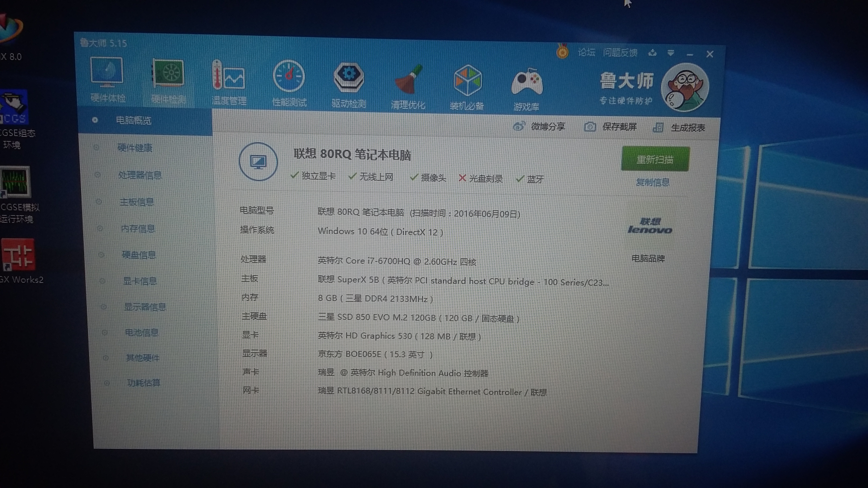Click the 复制信息 copy info link
The height and width of the screenshot is (488, 868).
[x=653, y=182]
